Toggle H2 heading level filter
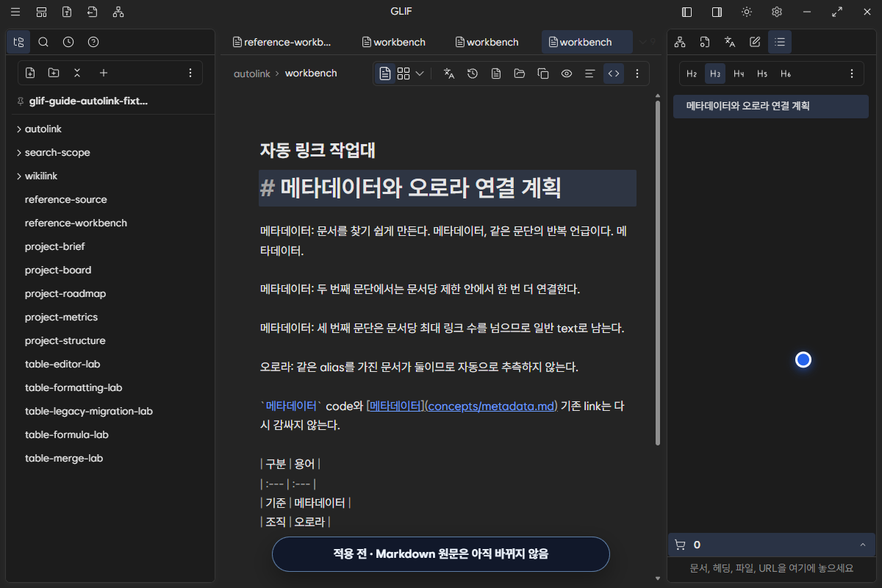The image size is (882, 588). point(692,73)
